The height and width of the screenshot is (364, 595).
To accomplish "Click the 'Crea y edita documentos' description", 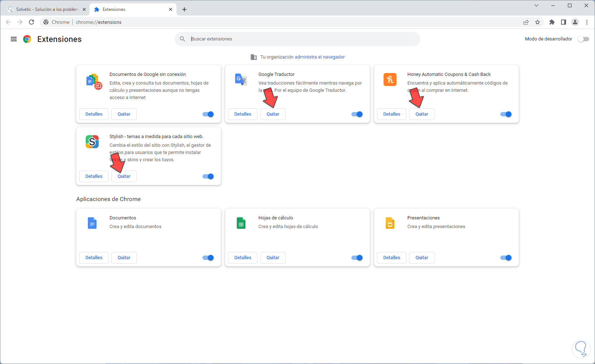I will 136,227.
